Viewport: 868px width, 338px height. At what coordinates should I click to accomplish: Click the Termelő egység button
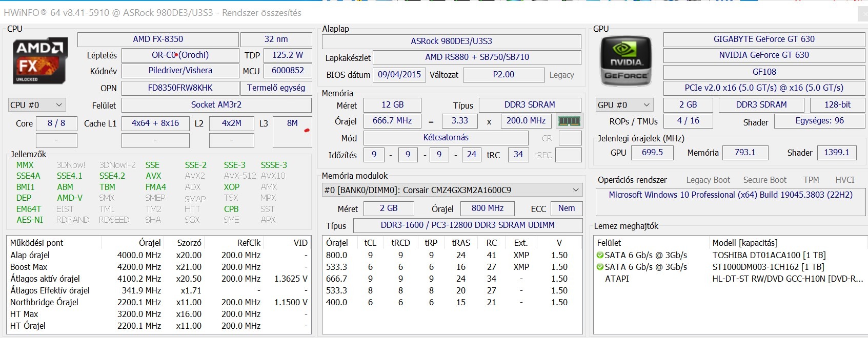point(276,88)
